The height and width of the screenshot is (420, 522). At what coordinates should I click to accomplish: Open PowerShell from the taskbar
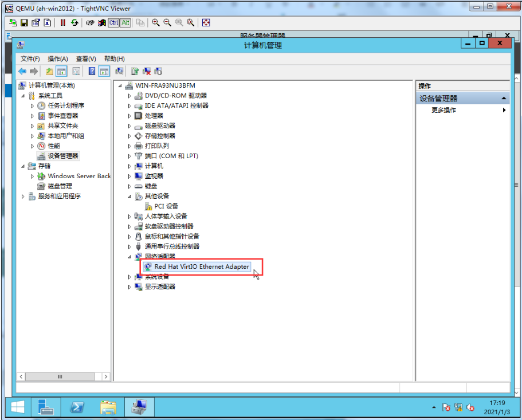click(x=77, y=407)
